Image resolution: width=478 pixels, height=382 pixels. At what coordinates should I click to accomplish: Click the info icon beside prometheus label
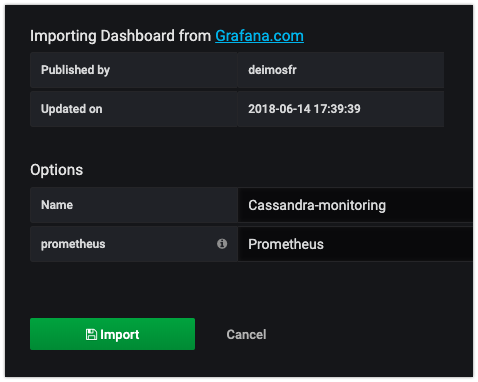click(222, 244)
